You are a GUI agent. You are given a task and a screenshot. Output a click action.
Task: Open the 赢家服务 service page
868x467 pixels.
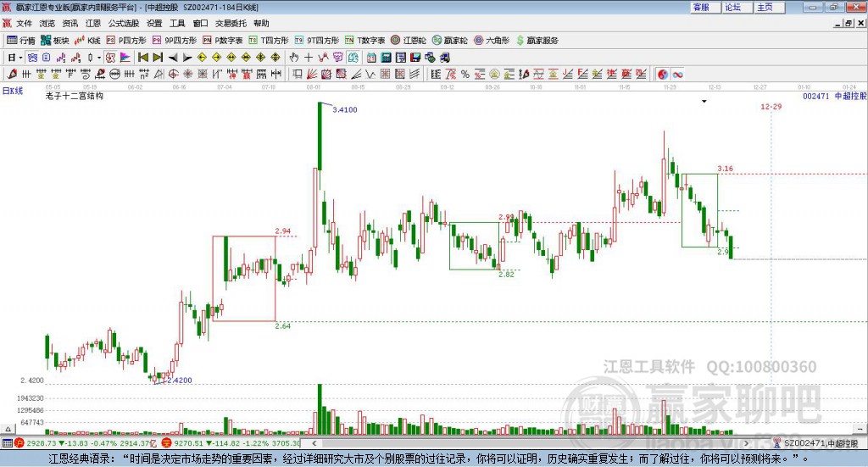tap(537, 41)
